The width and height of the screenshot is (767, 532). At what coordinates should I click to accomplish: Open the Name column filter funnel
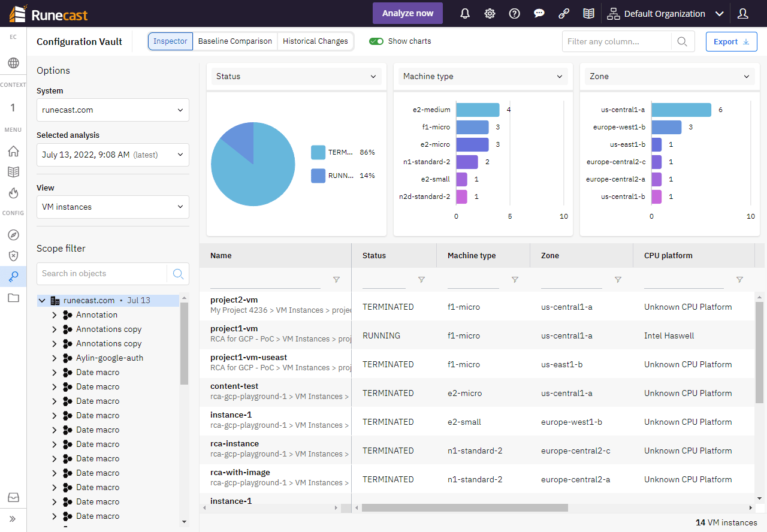[x=336, y=280]
